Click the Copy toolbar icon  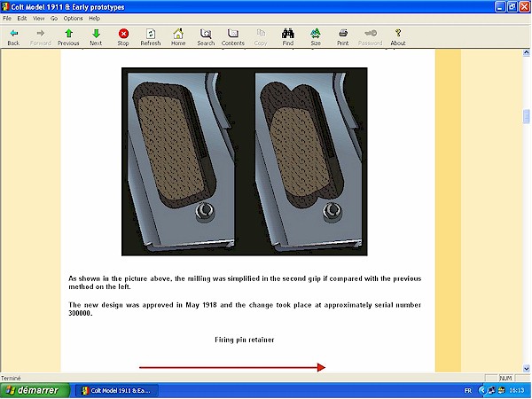pos(261,37)
